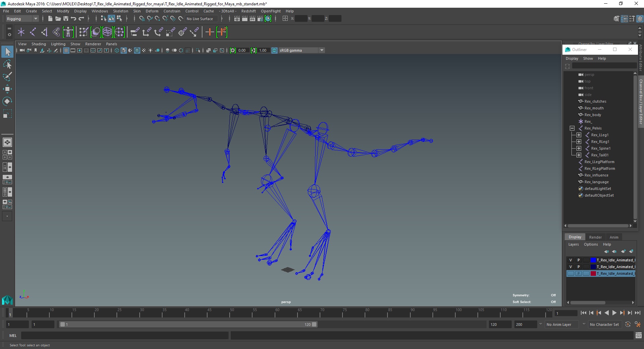Activate the Lasso select tool
Viewport: 644px width, 349px height.
(7, 64)
